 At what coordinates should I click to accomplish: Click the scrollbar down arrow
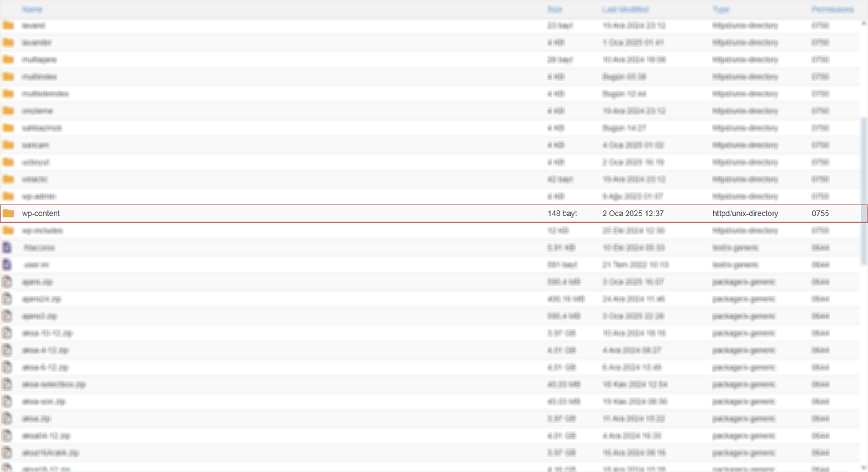(x=864, y=467)
